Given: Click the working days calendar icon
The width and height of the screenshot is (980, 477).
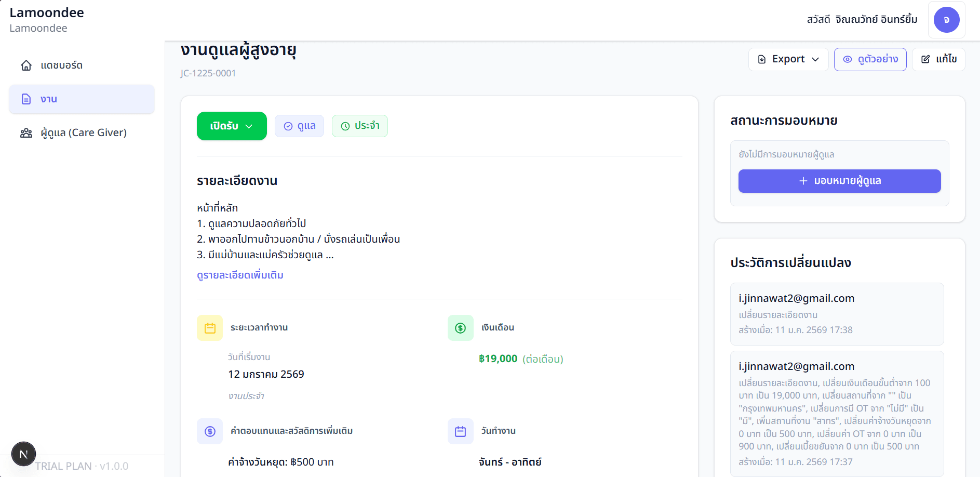Looking at the screenshot, I should (x=460, y=431).
